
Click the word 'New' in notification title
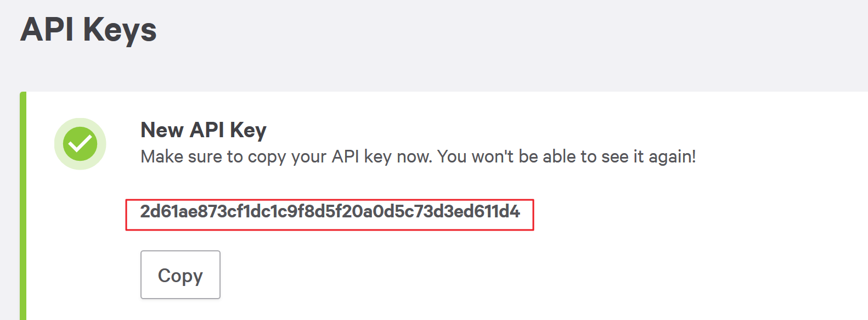pos(162,130)
